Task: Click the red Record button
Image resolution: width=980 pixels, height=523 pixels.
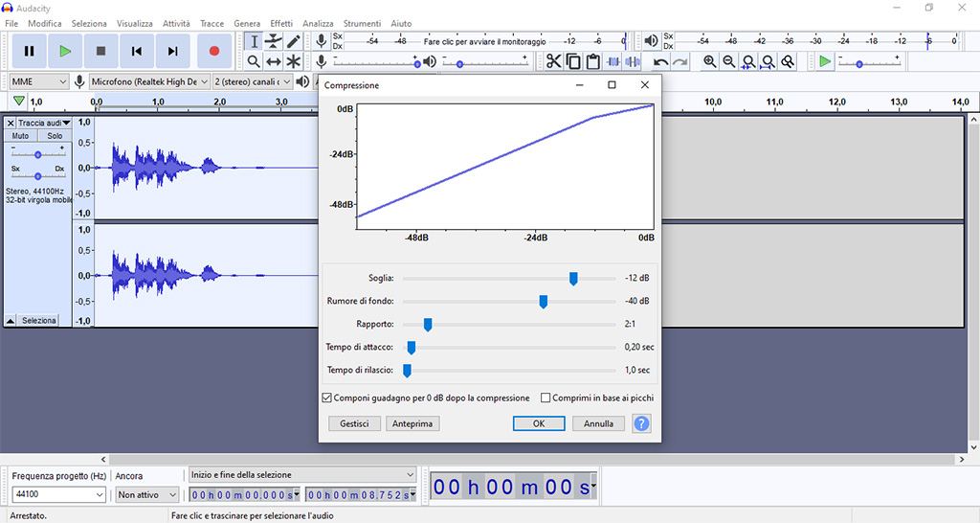Action: pos(214,52)
